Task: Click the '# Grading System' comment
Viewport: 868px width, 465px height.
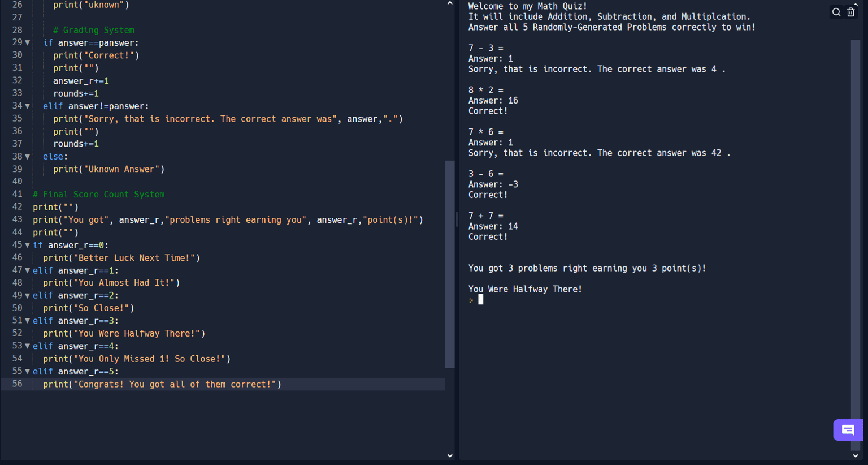Action: click(94, 30)
